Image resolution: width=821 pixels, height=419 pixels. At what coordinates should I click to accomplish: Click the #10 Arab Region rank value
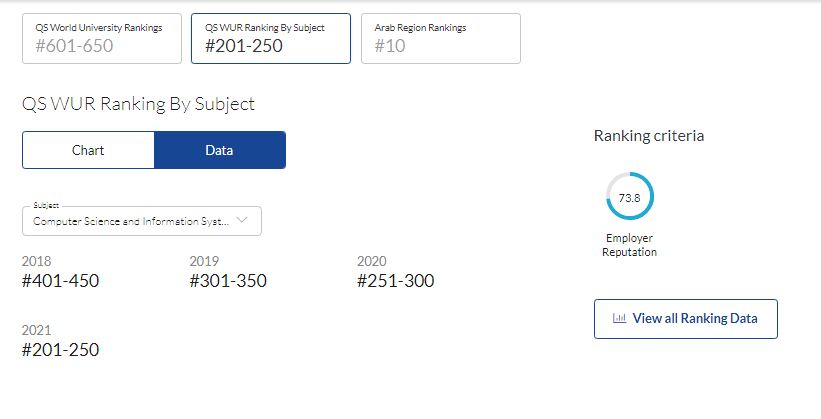pyautogui.click(x=390, y=46)
